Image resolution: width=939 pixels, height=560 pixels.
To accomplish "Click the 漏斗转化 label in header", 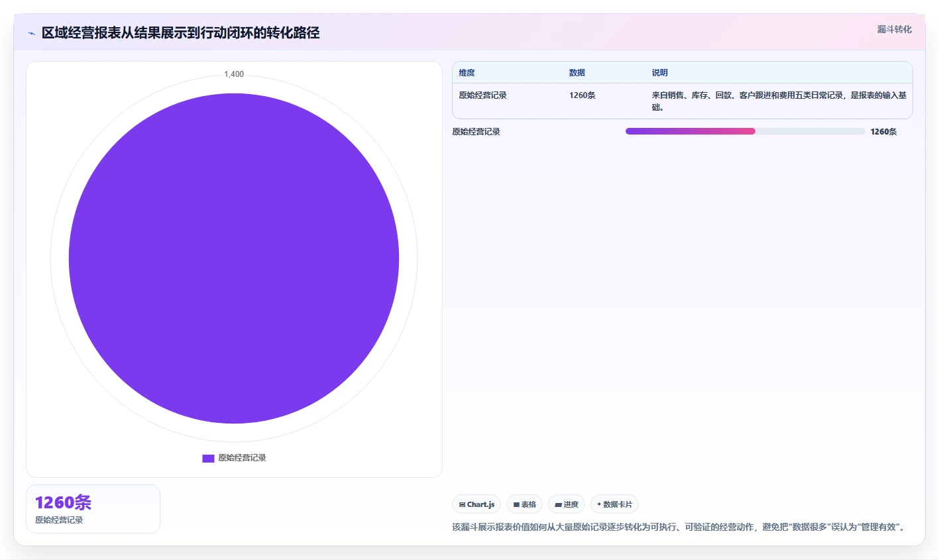I will pos(894,29).
